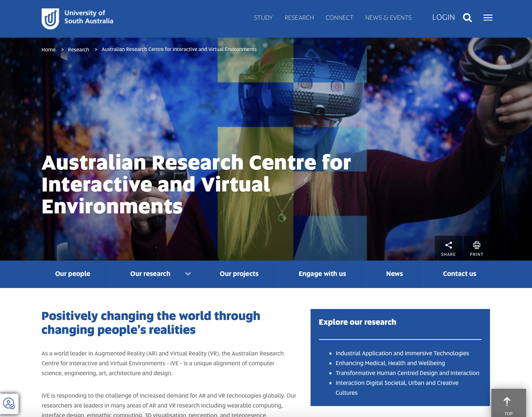Open Contact us section tab

pyautogui.click(x=459, y=274)
